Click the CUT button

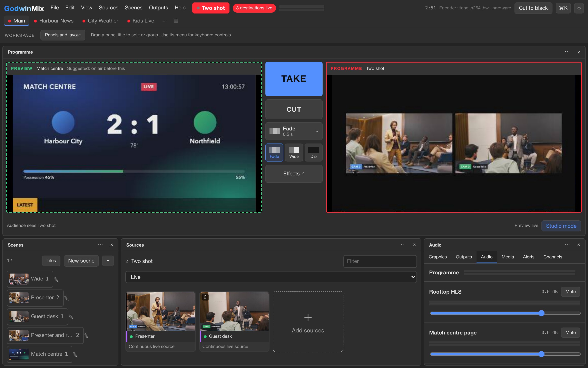tap(294, 109)
